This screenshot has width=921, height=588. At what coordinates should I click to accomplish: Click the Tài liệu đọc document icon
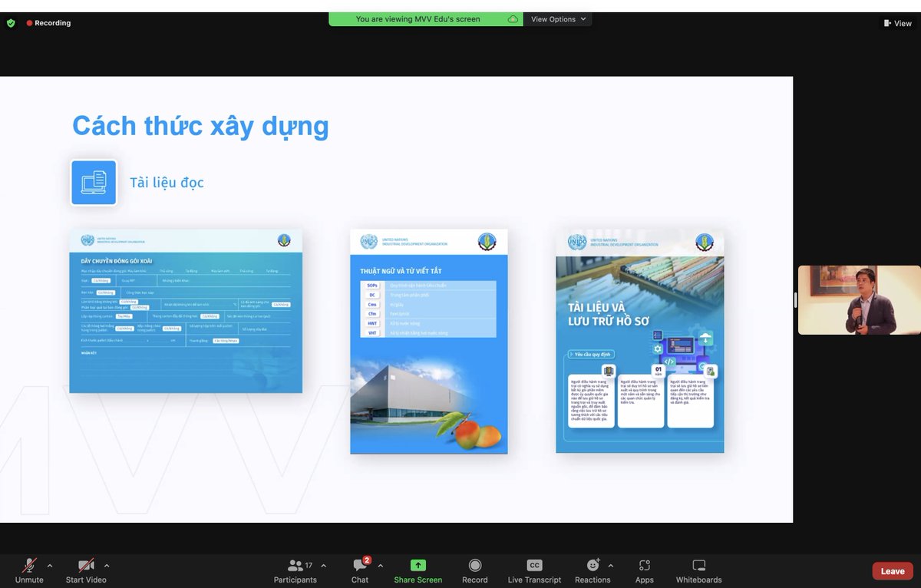coord(94,183)
